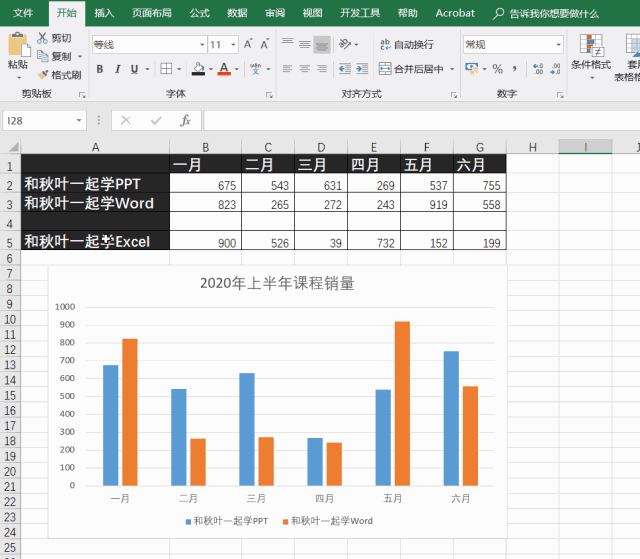The height and width of the screenshot is (559, 640).
Task: Open the File (文件) tab
Action: point(23,13)
